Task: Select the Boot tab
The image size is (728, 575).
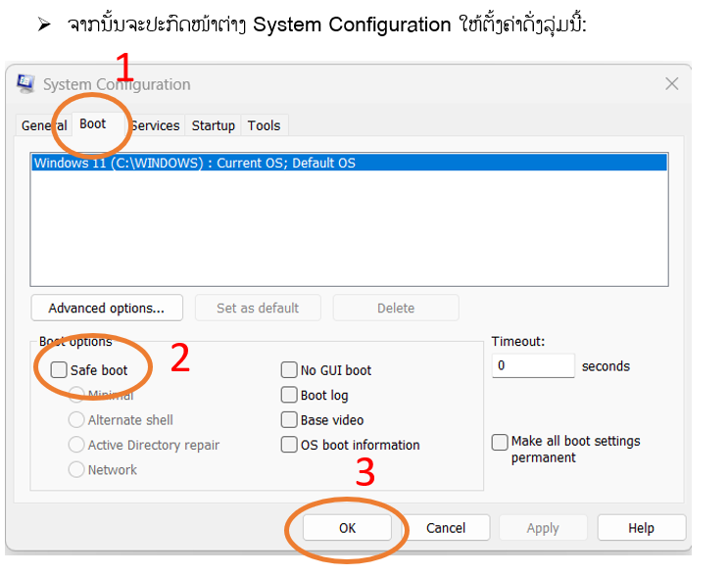Action: [93, 124]
